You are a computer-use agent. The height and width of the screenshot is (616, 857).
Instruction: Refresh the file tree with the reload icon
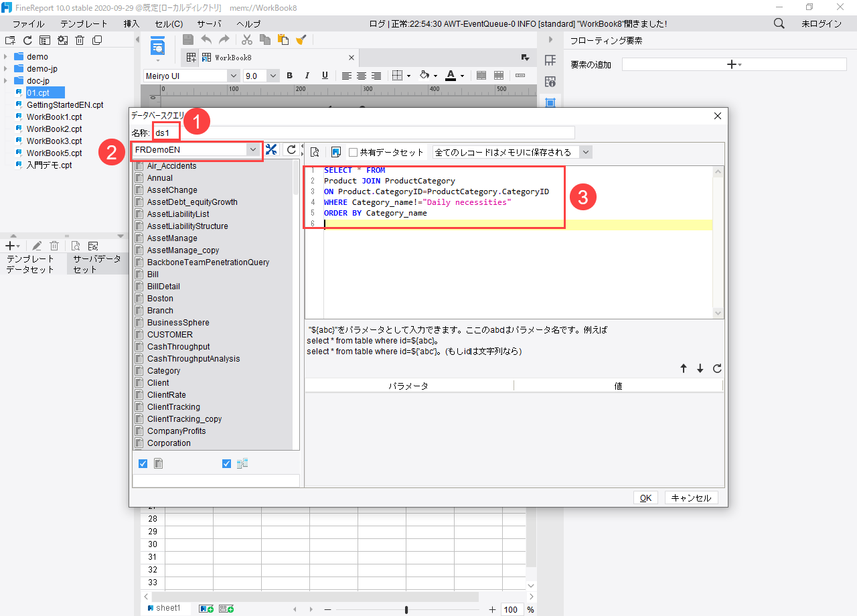(x=27, y=40)
